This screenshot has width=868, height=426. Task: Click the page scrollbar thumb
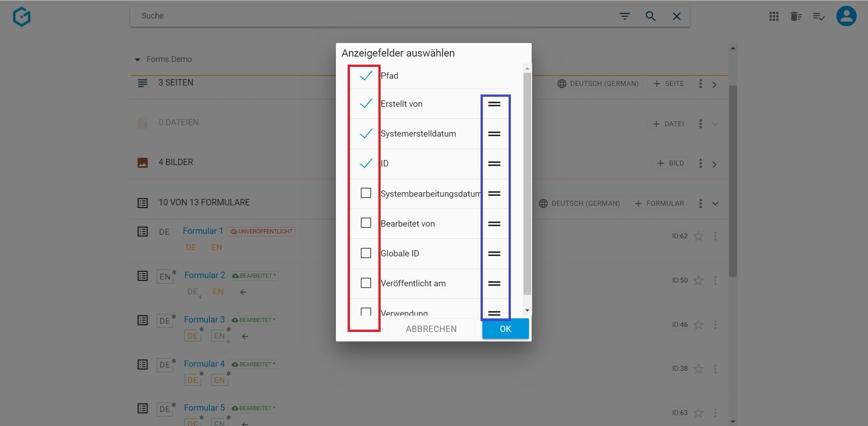coord(733,181)
